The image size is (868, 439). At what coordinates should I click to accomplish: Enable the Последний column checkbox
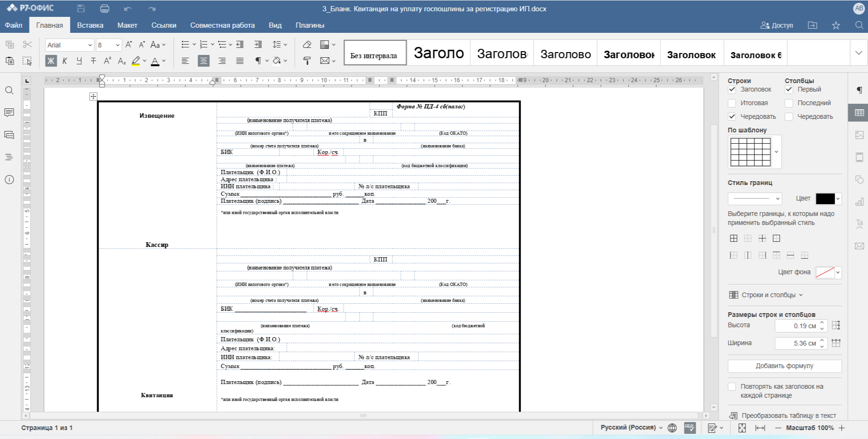(789, 103)
